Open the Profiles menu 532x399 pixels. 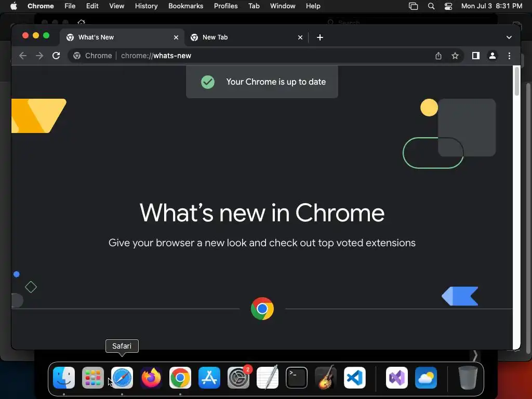click(x=225, y=6)
